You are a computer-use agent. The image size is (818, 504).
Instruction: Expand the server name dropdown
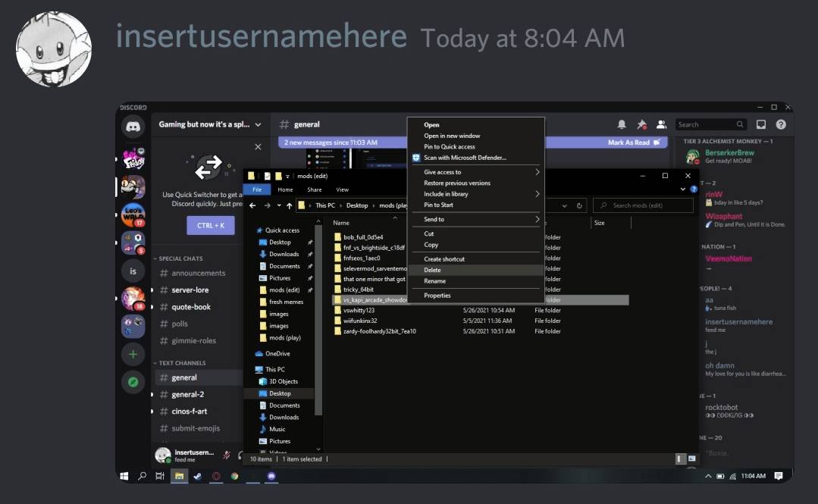click(x=258, y=124)
